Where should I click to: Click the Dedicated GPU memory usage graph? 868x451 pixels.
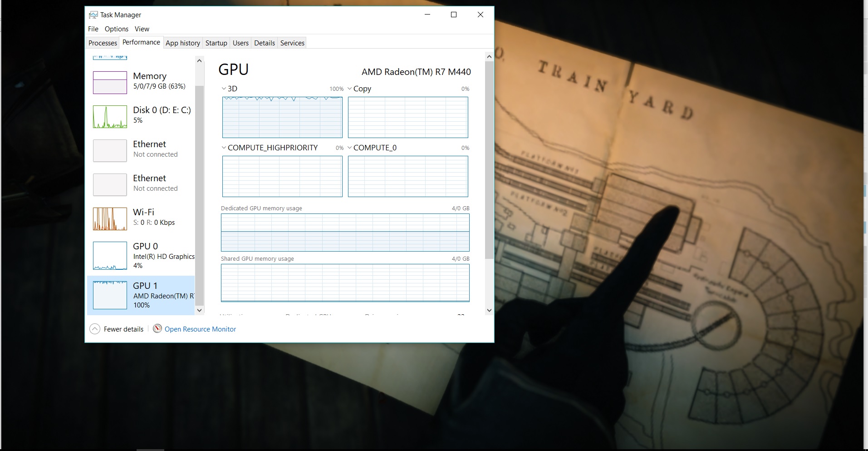coord(345,233)
